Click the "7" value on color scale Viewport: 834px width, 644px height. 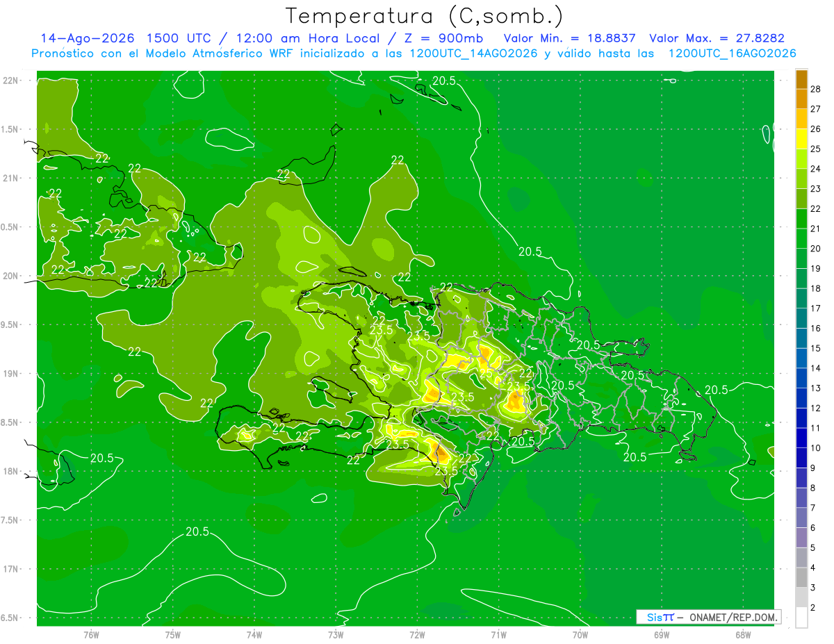813,508
